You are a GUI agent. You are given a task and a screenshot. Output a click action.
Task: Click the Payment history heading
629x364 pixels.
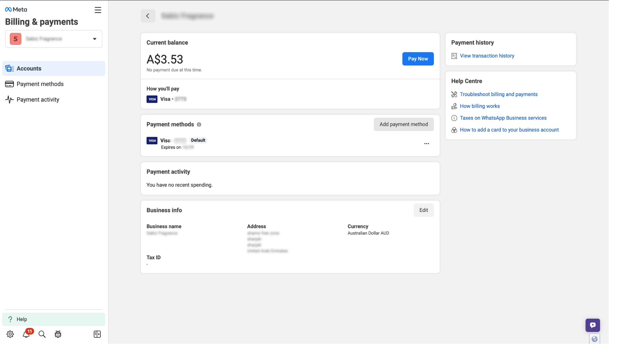click(x=472, y=43)
